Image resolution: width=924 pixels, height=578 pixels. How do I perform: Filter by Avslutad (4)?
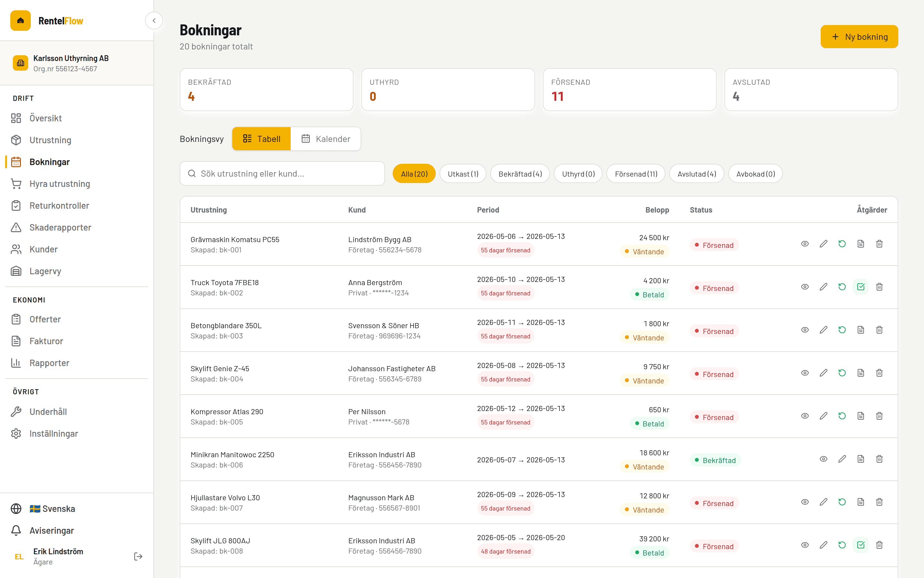pyautogui.click(x=697, y=174)
